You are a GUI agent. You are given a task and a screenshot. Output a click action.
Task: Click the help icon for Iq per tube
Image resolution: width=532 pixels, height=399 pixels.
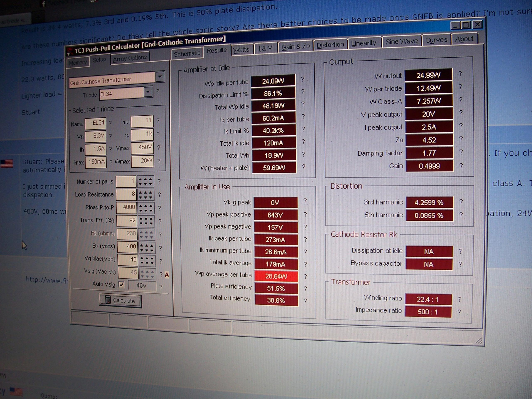pos(303,116)
